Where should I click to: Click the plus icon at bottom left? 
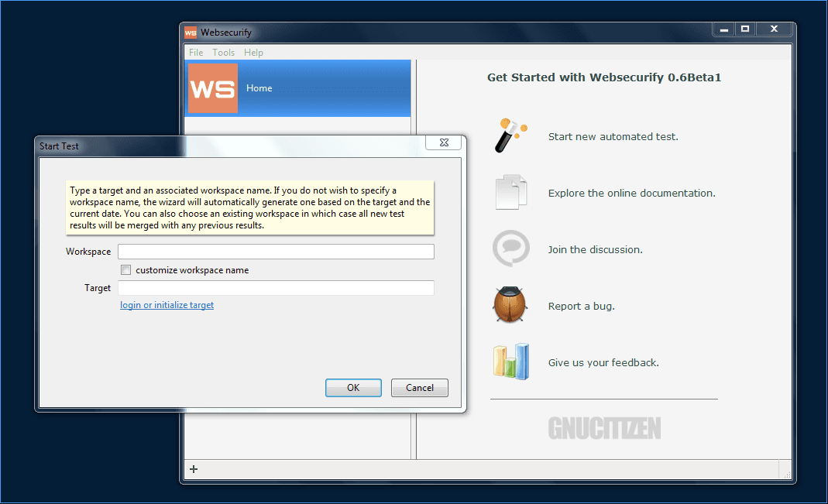coord(194,469)
